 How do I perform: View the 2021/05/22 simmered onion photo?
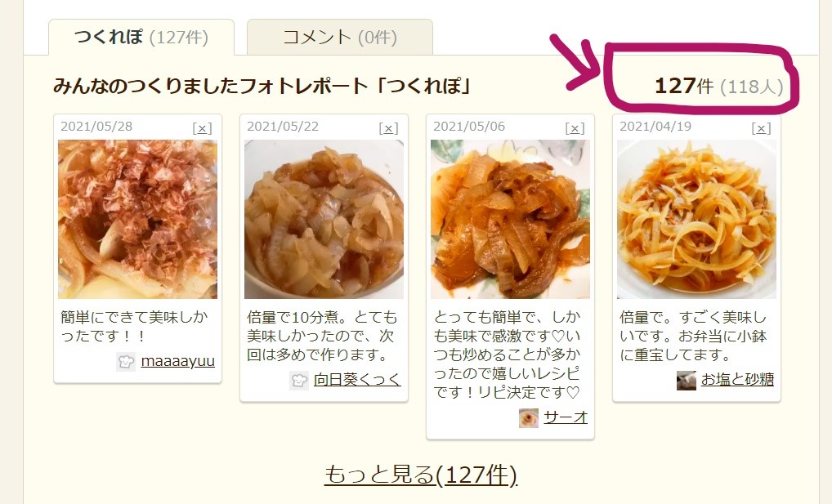[324, 219]
